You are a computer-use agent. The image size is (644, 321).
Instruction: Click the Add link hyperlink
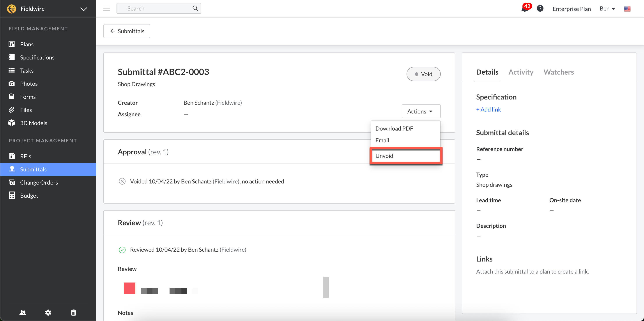[x=488, y=109]
